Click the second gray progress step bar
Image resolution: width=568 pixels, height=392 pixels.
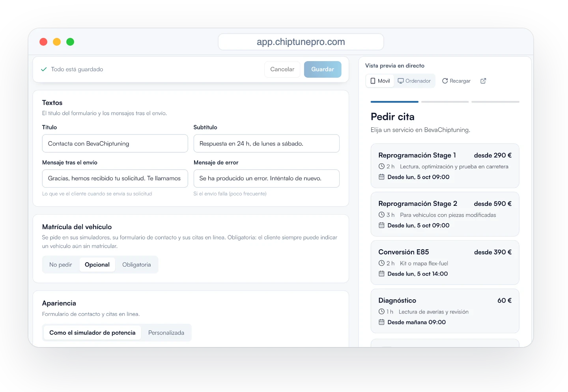pos(445,102)
